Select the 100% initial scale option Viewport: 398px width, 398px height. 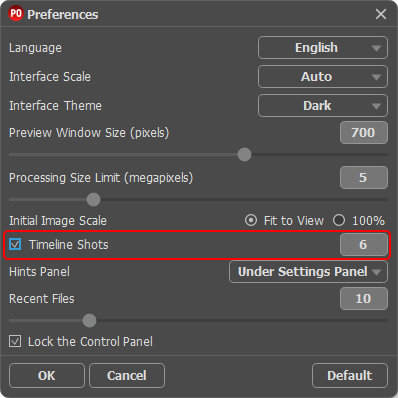tap(339, 220)
